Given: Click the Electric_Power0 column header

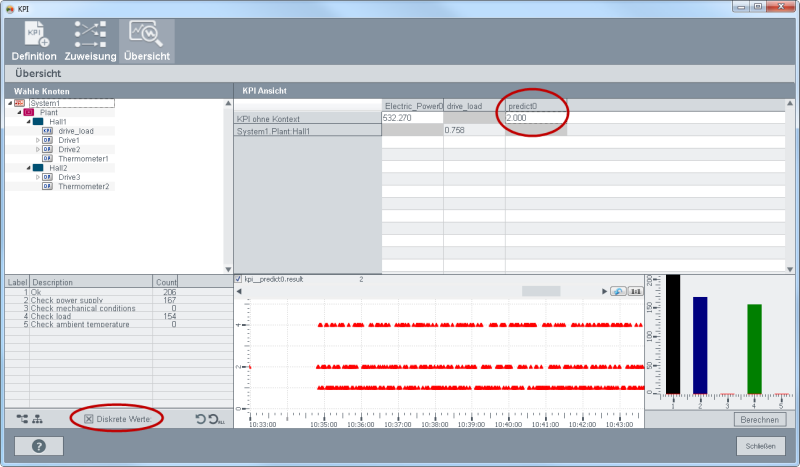Looking at the screenshot, I should pos(413,106).
